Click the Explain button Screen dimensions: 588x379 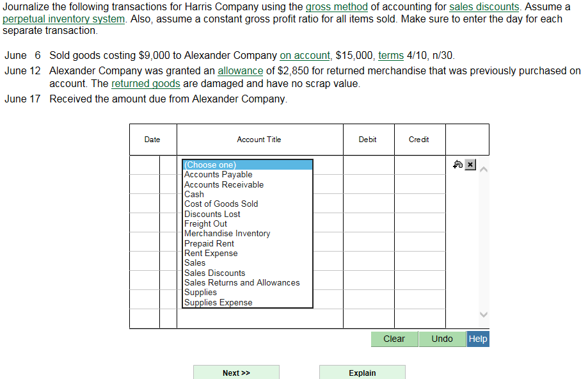pos(362,373)
